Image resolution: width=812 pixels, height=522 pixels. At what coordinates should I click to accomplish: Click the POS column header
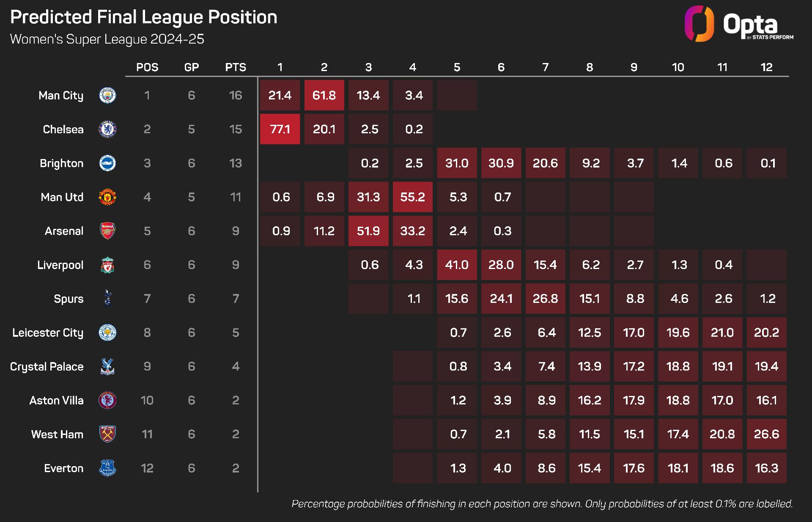click(147, 67)
